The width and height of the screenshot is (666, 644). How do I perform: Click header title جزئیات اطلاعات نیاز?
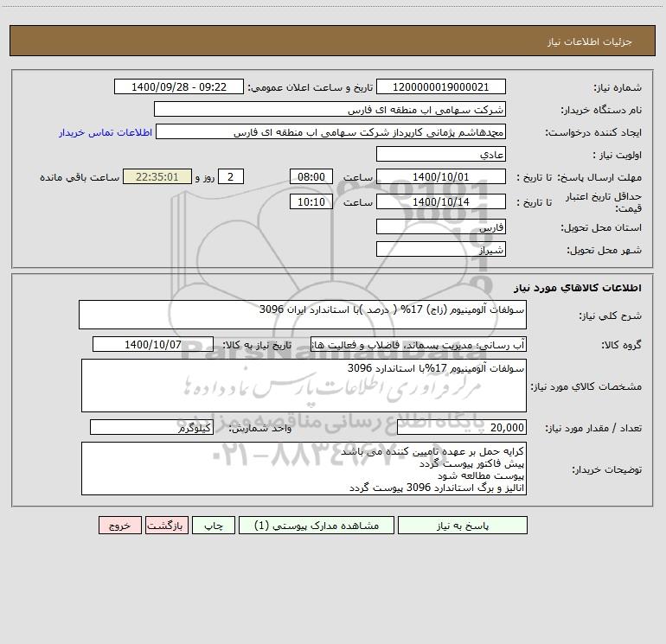tap(590, 41)
